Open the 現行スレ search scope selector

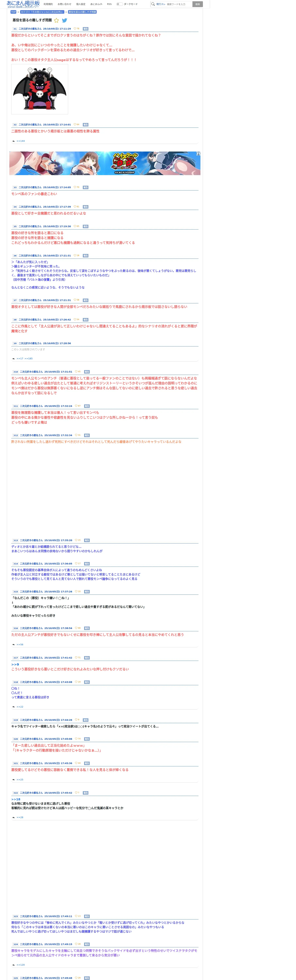[161, 4]
